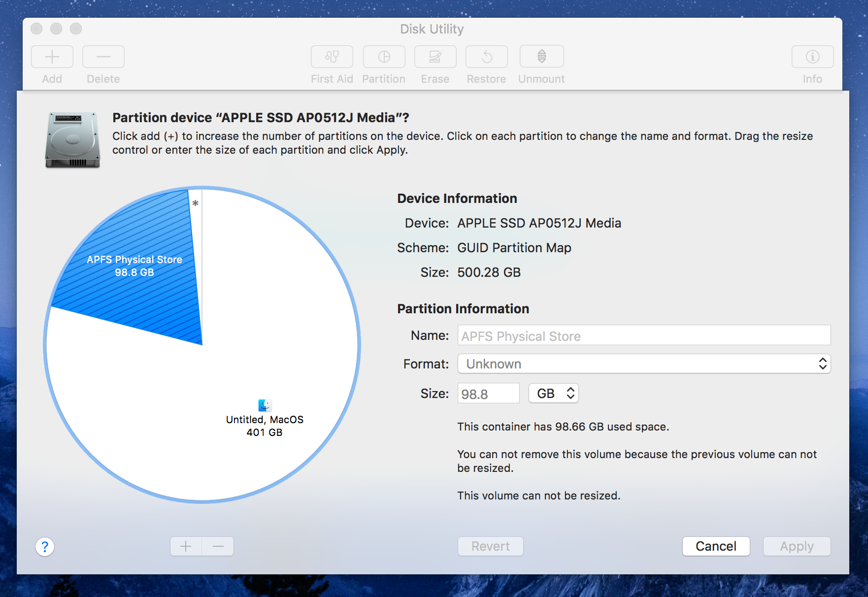Click the 'Device Information' heading
The image size is (868, 597).
pyautogui.click(x=457, y=199)
